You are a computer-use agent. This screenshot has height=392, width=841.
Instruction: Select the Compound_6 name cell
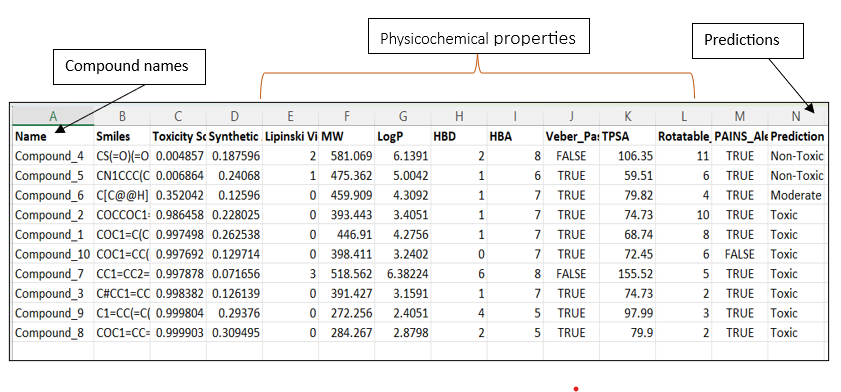click(53, 195)
